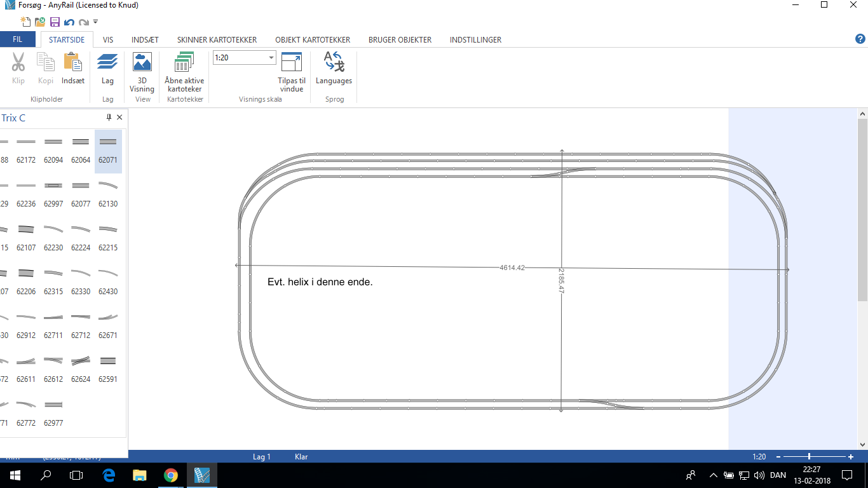This screenshot has width=868, height=488.
Task: Click the Indsæt paste icon
Action: coord(73,62)
